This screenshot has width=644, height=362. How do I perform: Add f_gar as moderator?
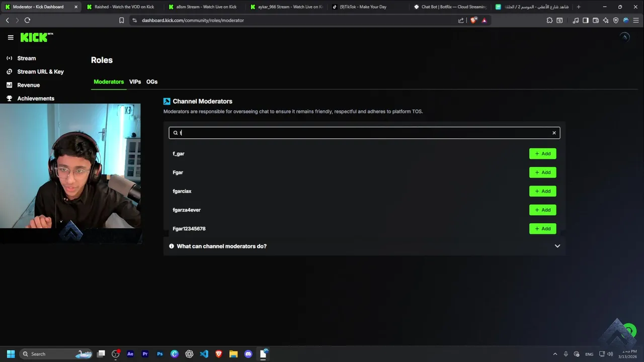542,153
